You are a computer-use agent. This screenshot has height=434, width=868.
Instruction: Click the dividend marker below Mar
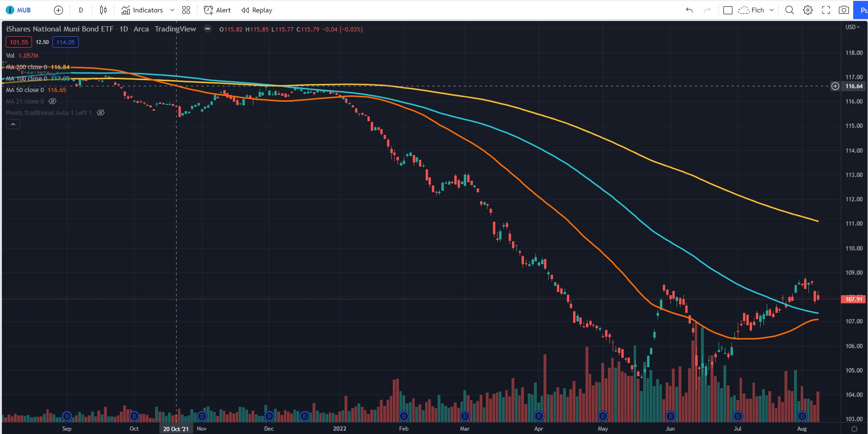pyautogui.click(x=465, y=416)
